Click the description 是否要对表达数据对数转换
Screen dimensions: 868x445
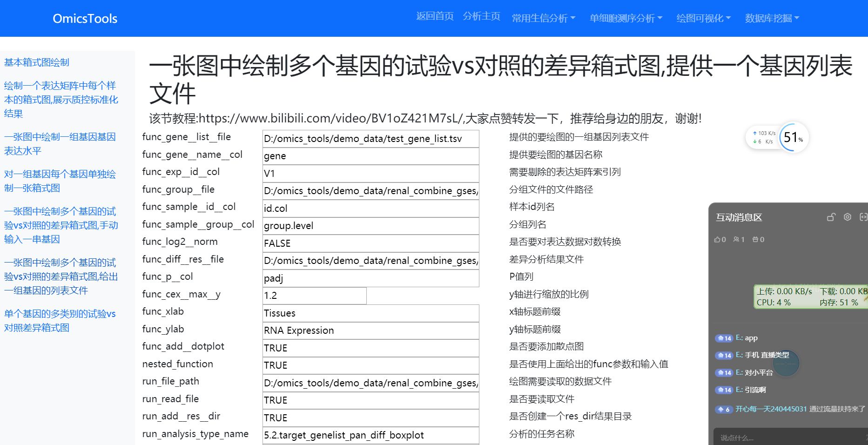[565, 242]
